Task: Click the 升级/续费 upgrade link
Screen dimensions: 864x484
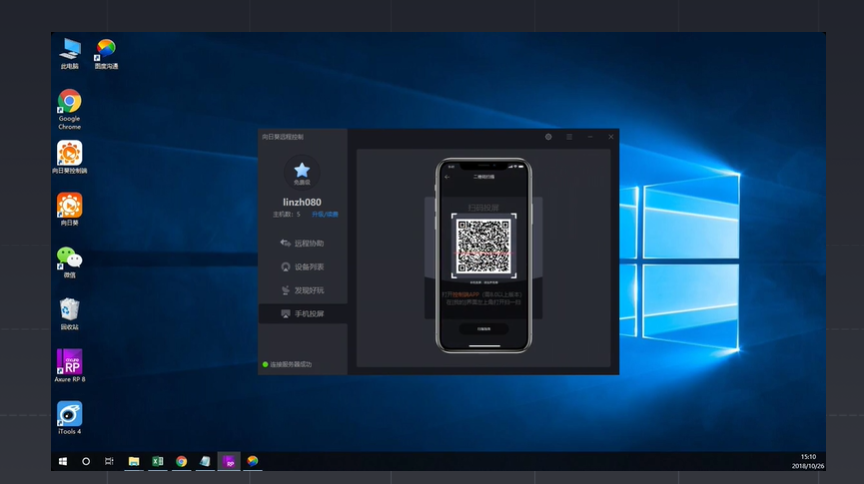Action: (325, 214)
